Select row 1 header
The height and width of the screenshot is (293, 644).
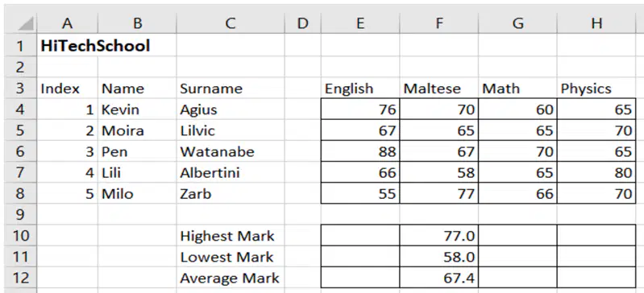(20, 46)
